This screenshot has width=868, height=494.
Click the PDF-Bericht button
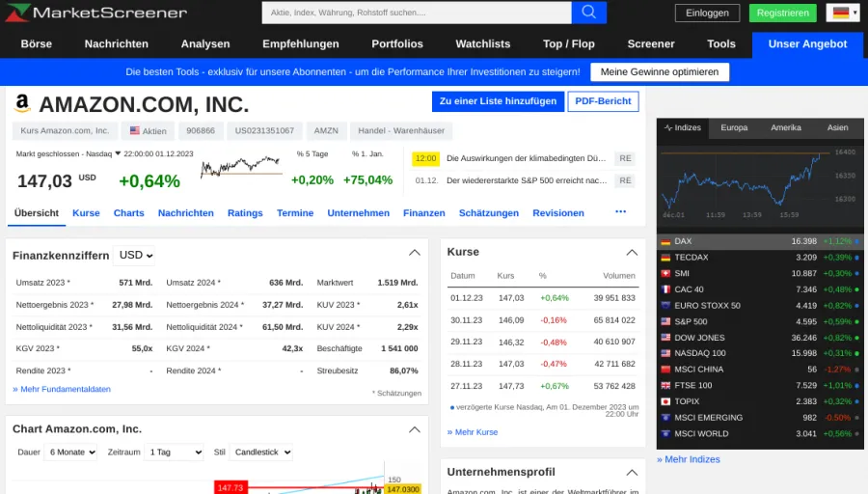point(603,101)
